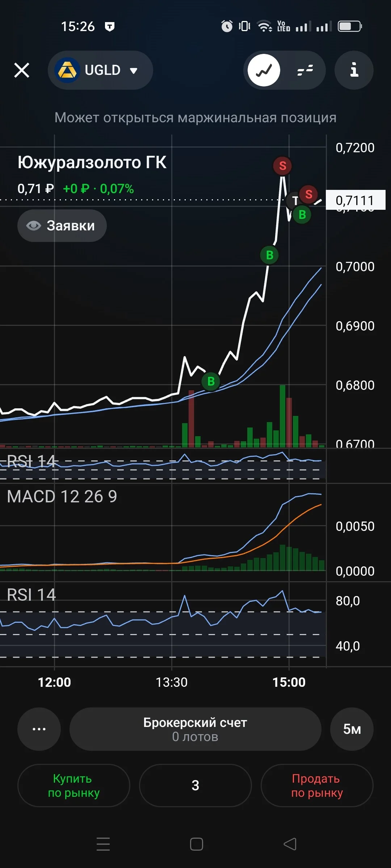Tap the topmost red S sell marker
Viewport: 391px width, 868px height.
[x=282, y=166]
